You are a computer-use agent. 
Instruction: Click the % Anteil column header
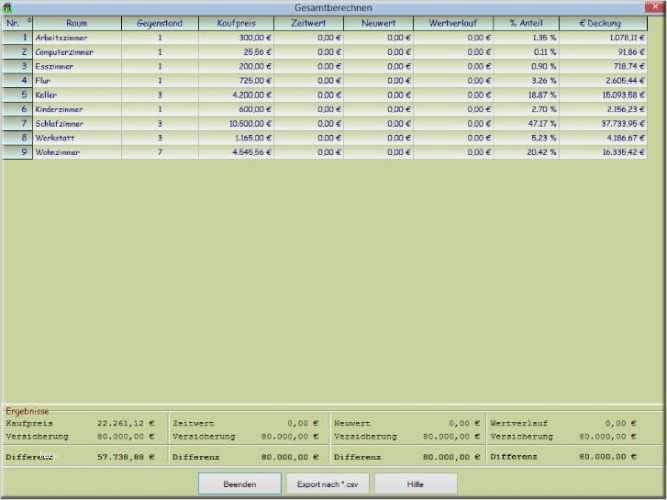[x=526, y=23]
